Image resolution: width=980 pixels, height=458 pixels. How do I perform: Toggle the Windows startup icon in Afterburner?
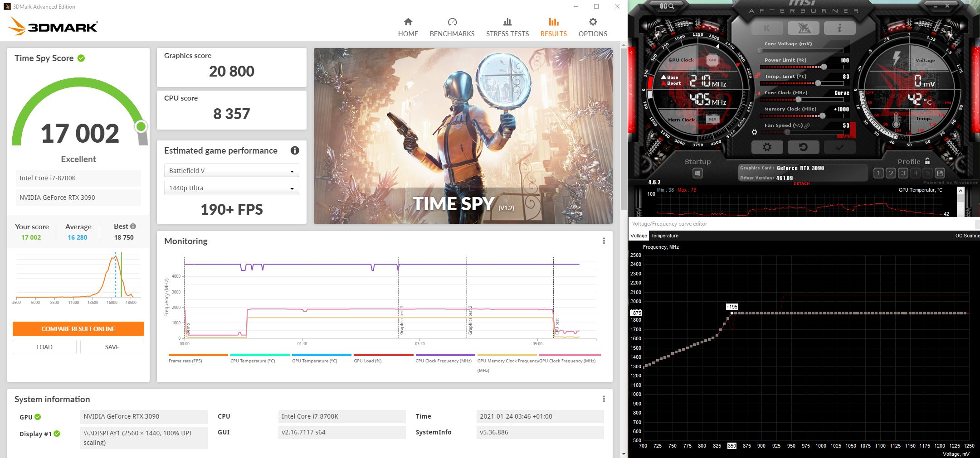pos(697,173)
